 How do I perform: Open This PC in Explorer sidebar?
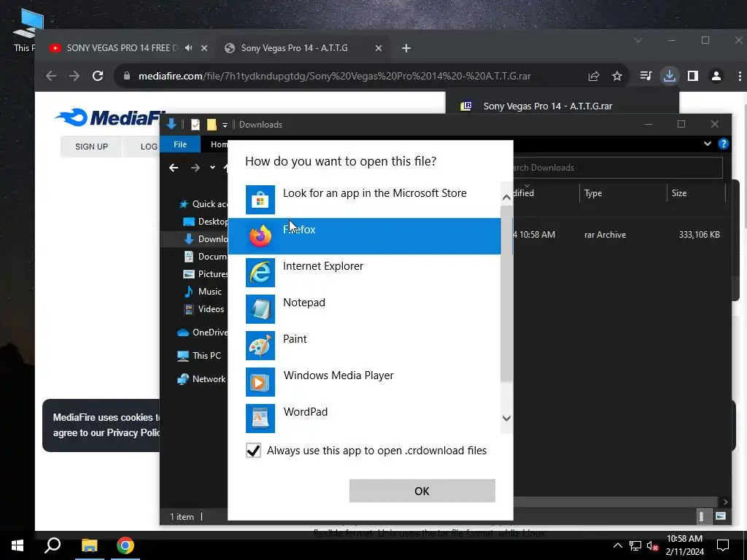point(199,355)
